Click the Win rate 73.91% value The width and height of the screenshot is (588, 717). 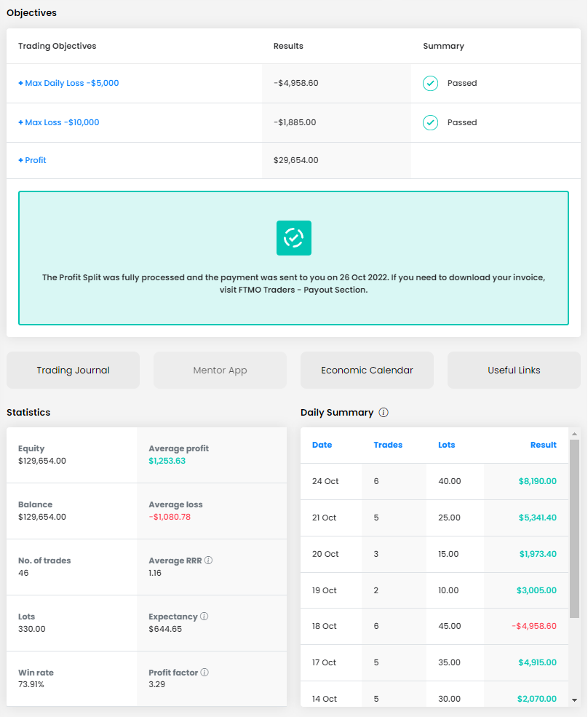[x=31, y=684]
